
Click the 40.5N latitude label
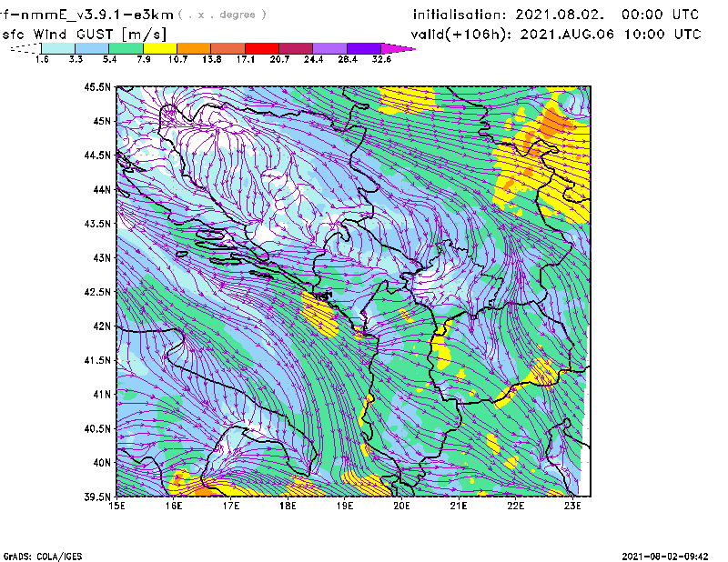pyautogui.click(x=97, y=428)
